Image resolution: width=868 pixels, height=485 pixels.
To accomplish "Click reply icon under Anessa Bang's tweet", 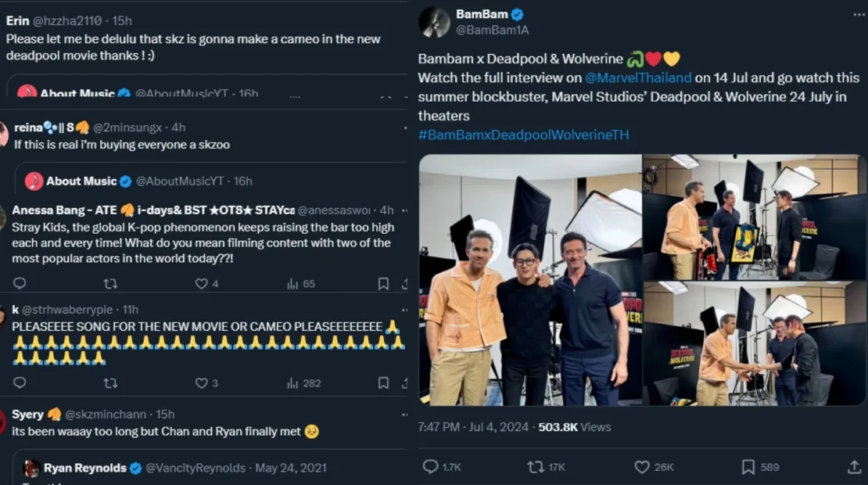I will click(20, 283).
